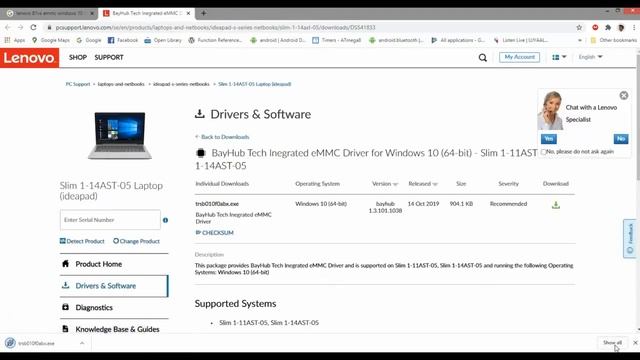Open the Open Library bookmark
The height and width of the screenshot is (360, 640).
163,40
